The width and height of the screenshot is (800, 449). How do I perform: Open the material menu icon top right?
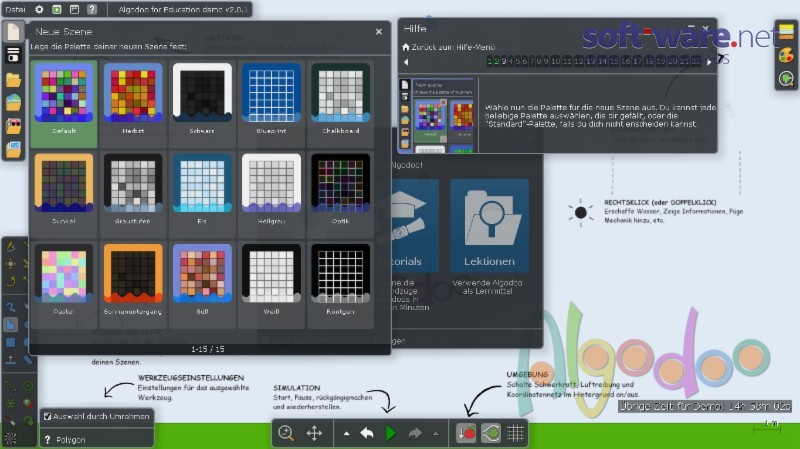[x=786, y=33]
